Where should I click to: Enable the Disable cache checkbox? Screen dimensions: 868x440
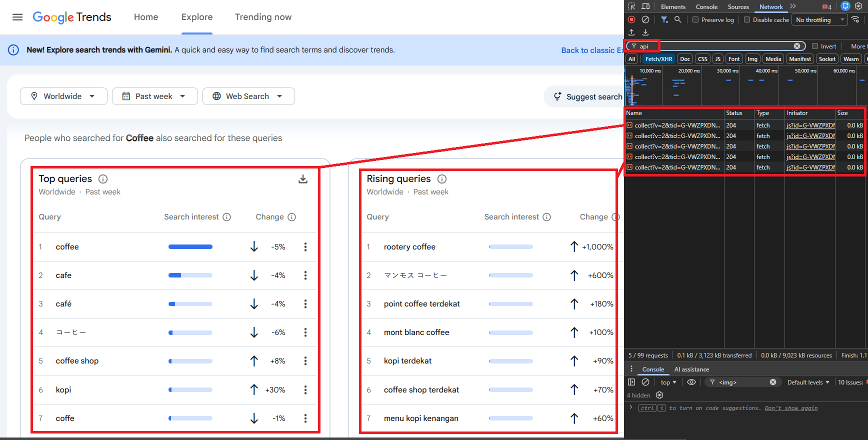pyautogui.click(x=747, y=19)
